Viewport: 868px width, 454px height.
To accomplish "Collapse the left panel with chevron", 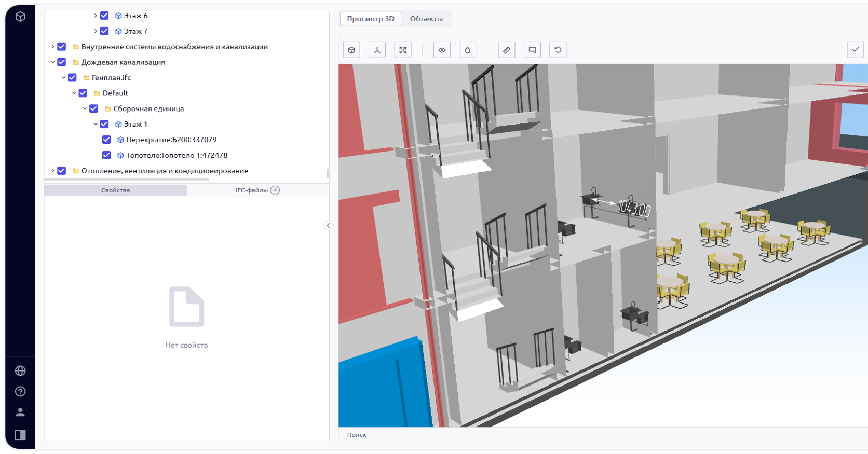I will click(328, 225).
